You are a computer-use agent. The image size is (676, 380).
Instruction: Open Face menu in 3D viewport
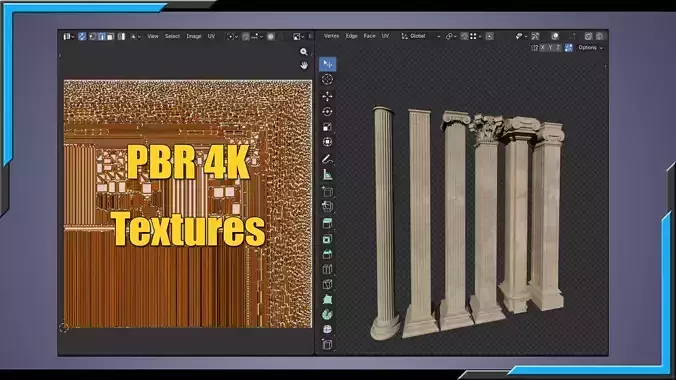(369, 36)
